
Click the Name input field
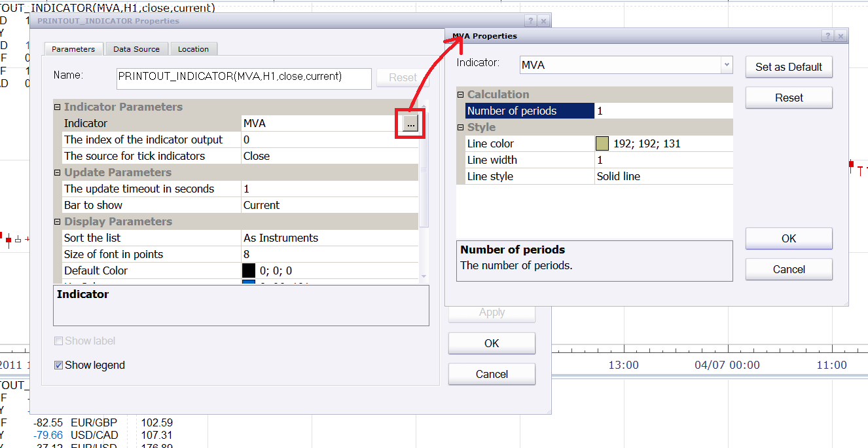[244, 77]
